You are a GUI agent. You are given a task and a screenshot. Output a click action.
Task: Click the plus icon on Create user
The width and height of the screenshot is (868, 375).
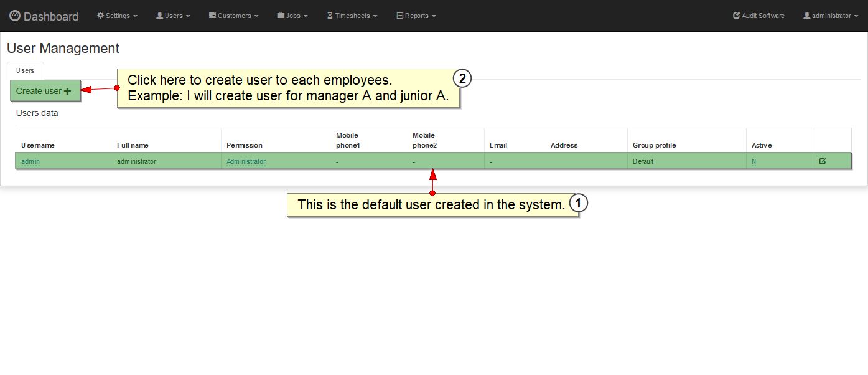[68, 92]
